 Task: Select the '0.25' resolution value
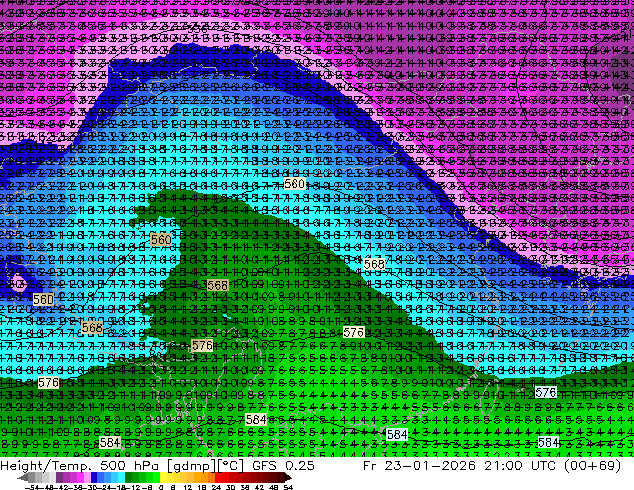pos(299,465)
